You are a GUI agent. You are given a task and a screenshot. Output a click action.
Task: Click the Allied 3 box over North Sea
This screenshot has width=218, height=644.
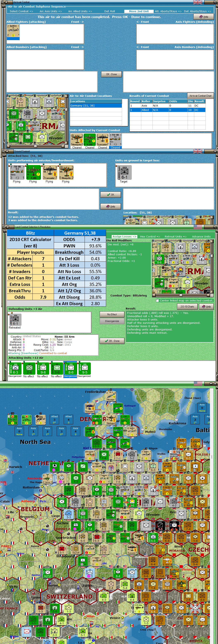(x=55, y=420)
